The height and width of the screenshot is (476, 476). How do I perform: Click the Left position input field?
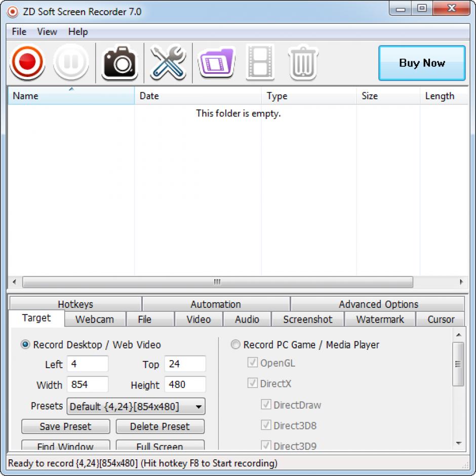click(x=88, y=364)
